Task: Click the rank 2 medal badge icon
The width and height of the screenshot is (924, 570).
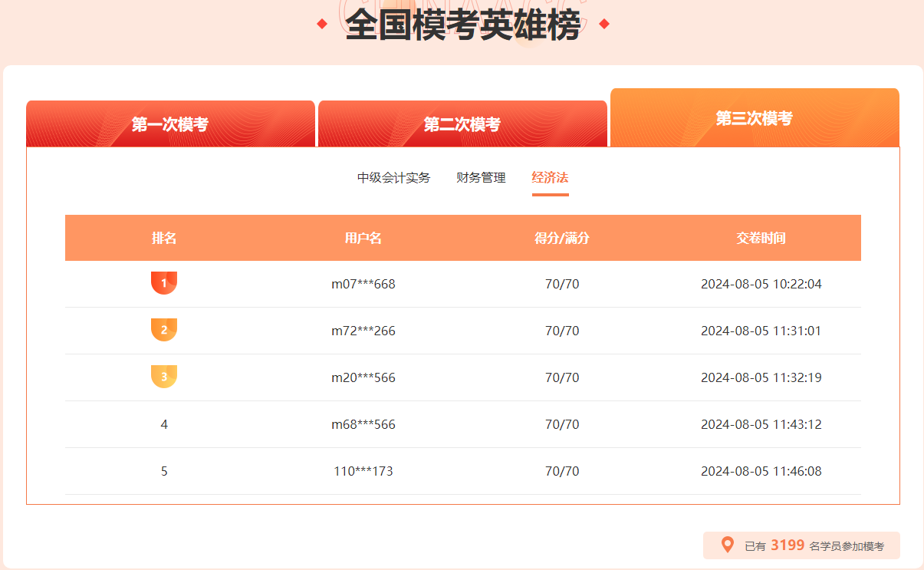Action: (x=164, y=330)
